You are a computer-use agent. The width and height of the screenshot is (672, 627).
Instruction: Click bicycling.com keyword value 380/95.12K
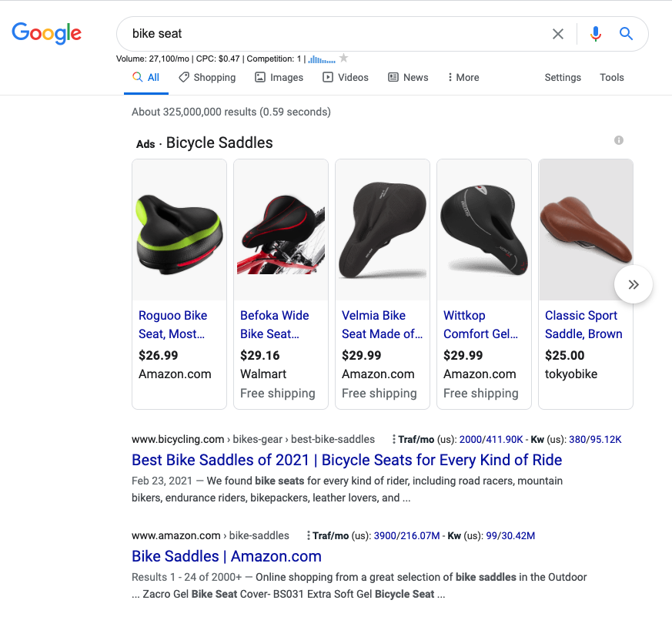click(x=595, y=440)
